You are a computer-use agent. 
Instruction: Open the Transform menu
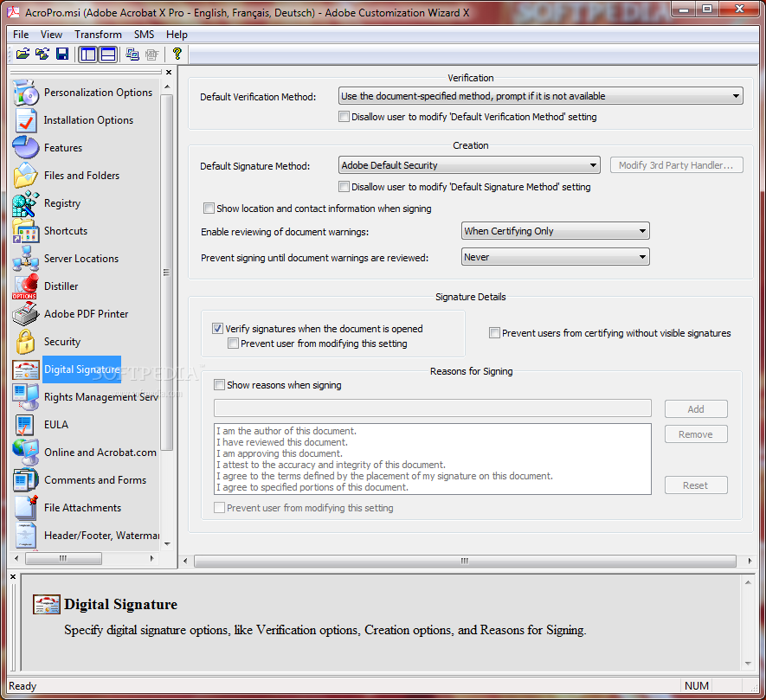click(98, 35)
